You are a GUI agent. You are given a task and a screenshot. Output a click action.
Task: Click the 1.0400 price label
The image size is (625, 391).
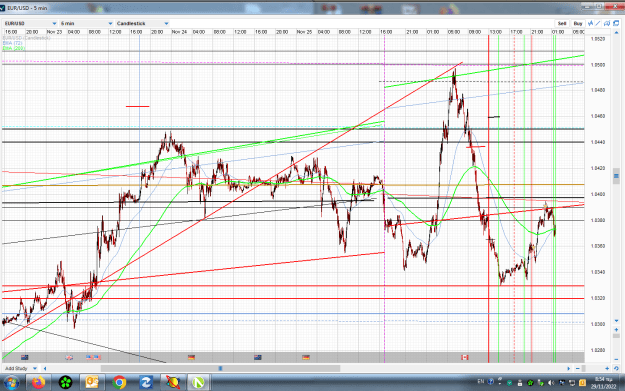tap(598, 194)
